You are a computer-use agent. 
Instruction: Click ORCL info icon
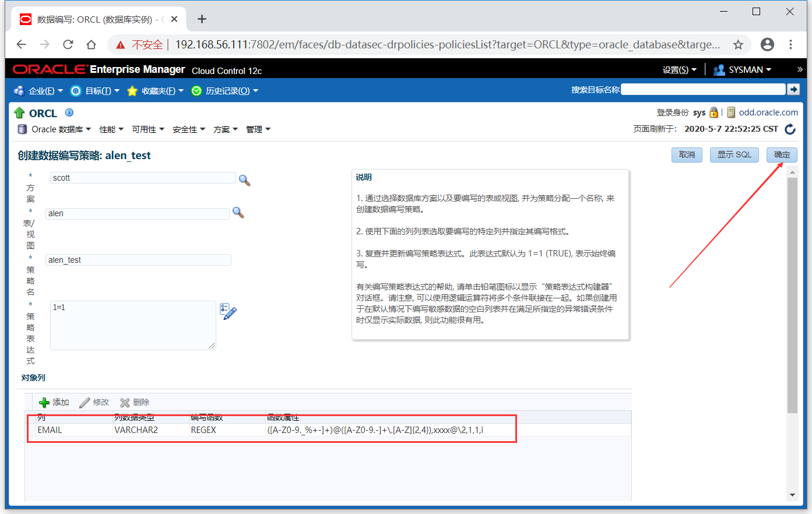(69, 112)
